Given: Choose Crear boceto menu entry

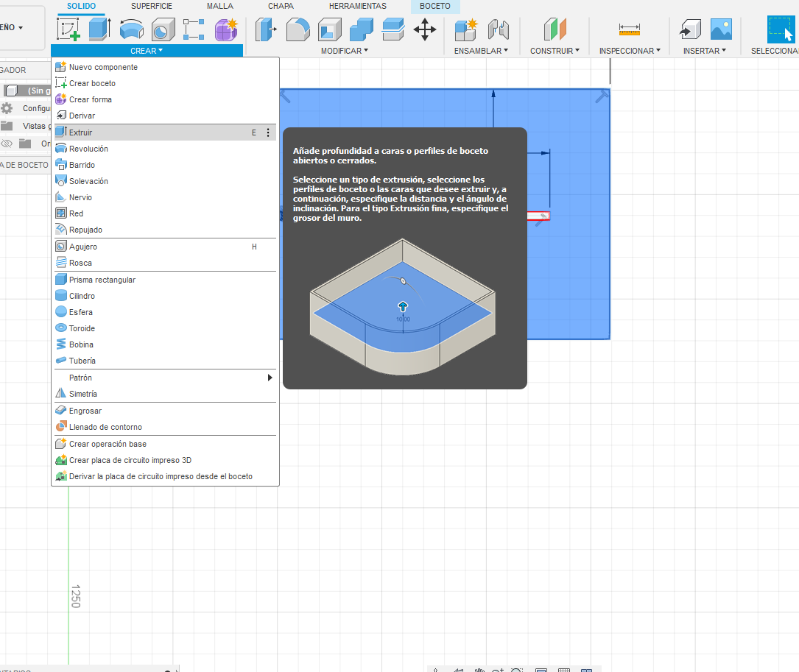Looking at the screenshot, I should point(165,84).
